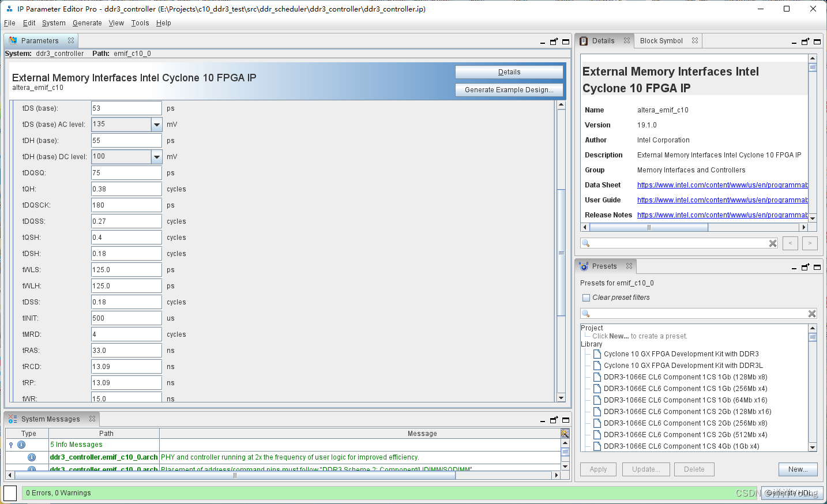Select the tMRD value field
827x504 pixels.
tap(126, 334)
